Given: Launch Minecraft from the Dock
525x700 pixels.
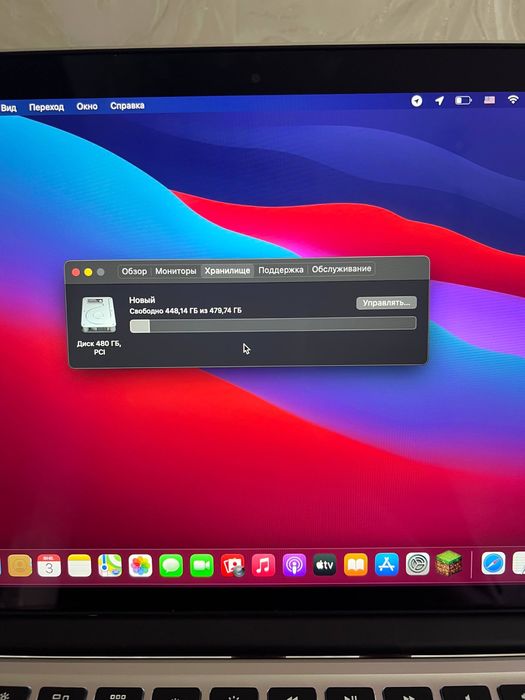Looking at the screenshot, I should click(449, 563).
